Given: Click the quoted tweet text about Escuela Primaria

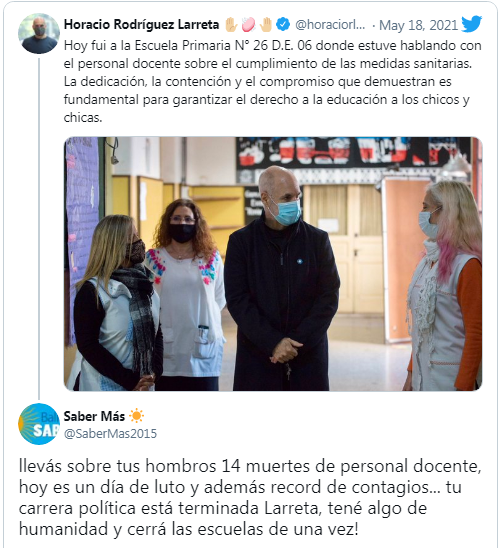Looking at the screenshot, I should tap(273, 82).
